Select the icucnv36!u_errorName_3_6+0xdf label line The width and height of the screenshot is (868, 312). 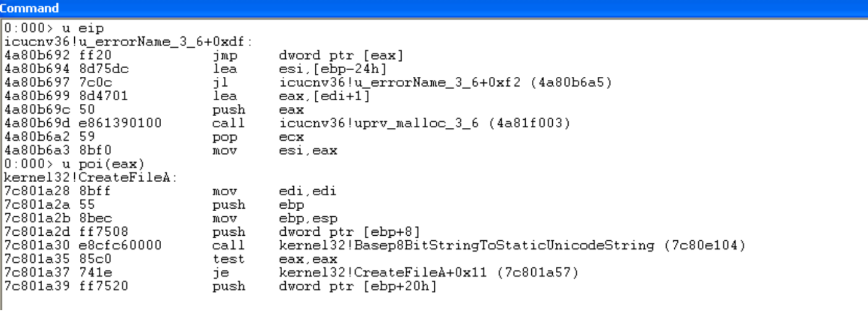click(x=128, y=42)
